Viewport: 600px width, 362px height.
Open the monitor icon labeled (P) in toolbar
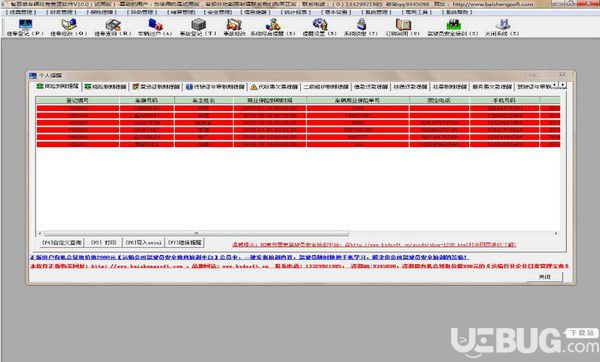tap(25, 28)
